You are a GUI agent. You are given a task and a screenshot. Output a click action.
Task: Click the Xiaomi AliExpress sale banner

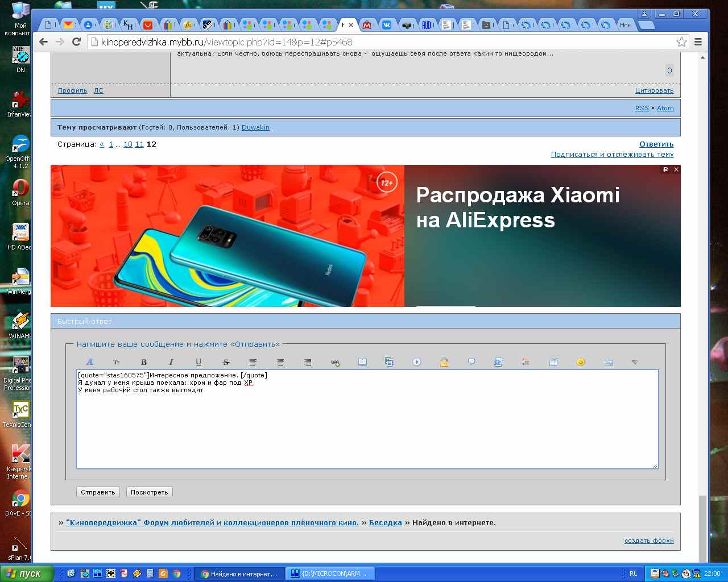366,236
